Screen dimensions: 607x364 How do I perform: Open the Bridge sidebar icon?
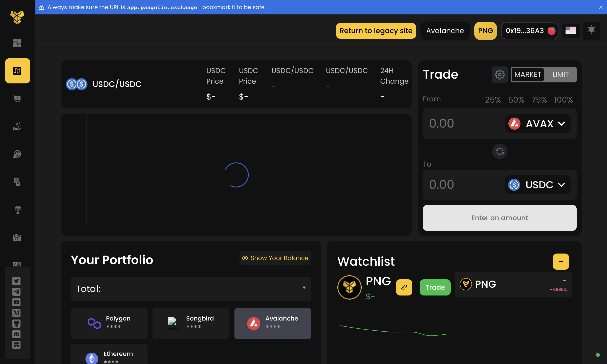click(17, 238)
